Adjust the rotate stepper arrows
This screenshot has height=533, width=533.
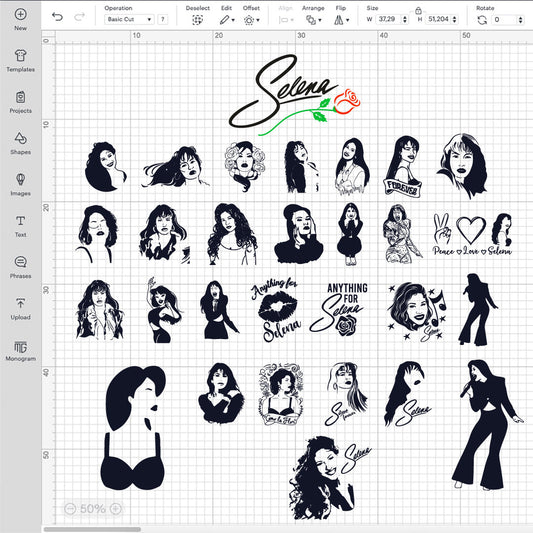(520, 20)
